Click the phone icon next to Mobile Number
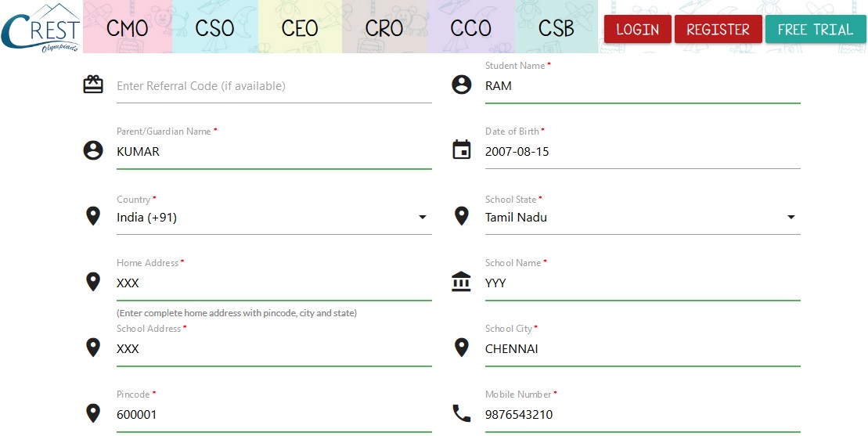The image size is (868, 436). (462, 413)
